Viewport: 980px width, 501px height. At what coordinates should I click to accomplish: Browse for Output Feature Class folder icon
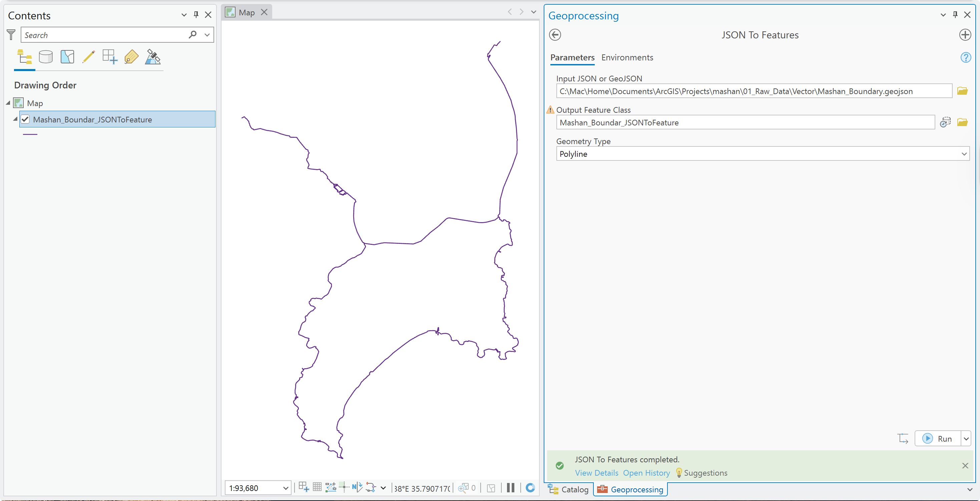click(x=962, y=122)
